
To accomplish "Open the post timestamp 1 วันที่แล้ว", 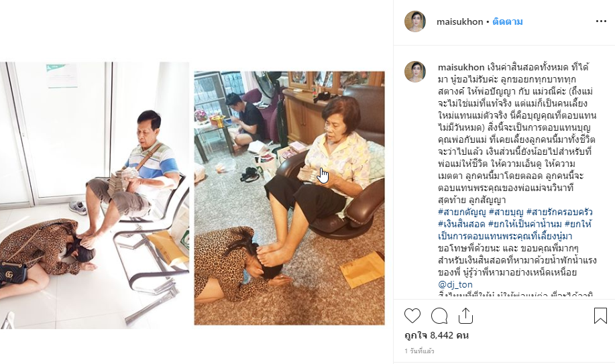I will (419, 351).
